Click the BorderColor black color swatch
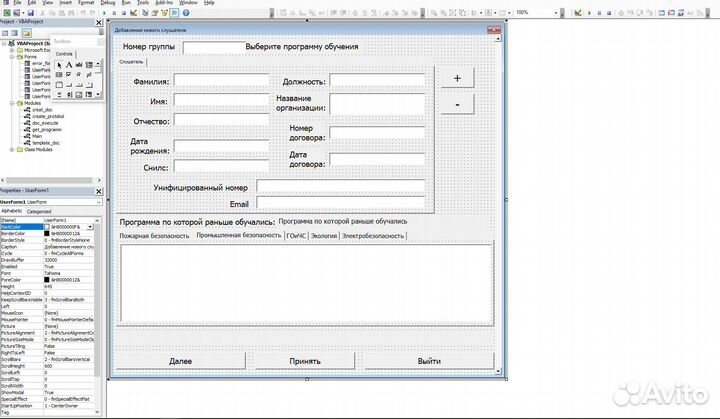The height and width of the screenshot is (419, 720). 47,234
